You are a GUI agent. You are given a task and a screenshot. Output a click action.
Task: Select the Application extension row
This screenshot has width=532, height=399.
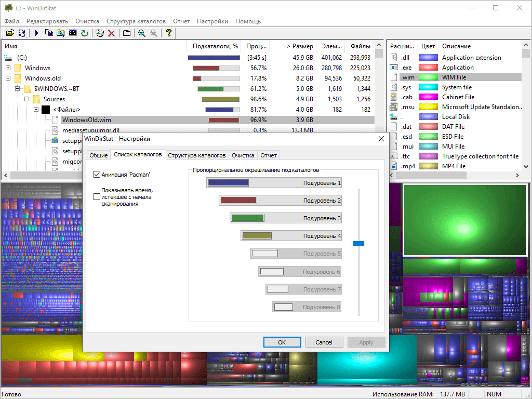click(x=456, y=57)
